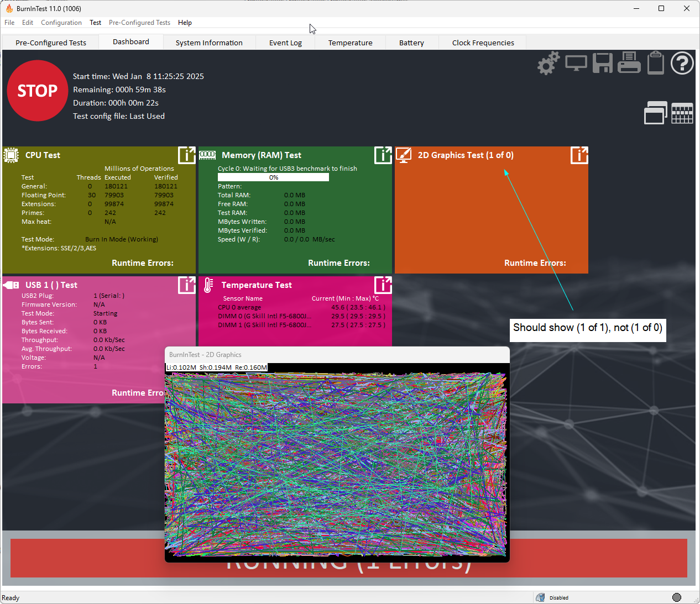Screen dimensions: 700x604
Task: Click the USB plug icon
Action: click(11, 285)
